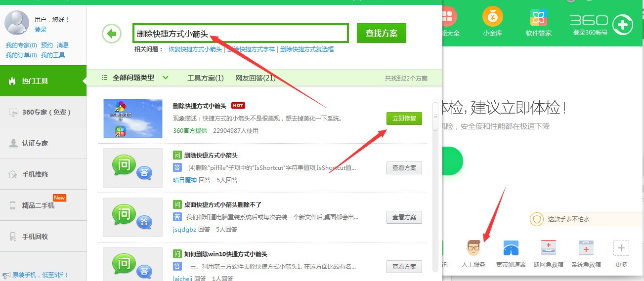Image resolution: width=644 pixels, height=281 pixels.
Task: Open 预约 link
Action: pos(47,45)
